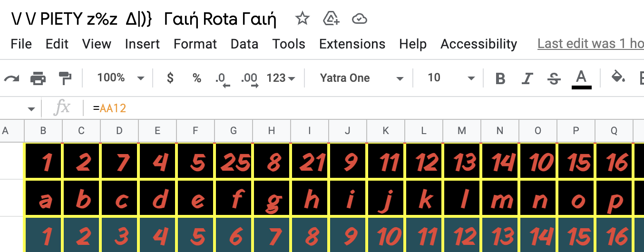
Task: Open the Tools menu
Action: pyautogui.click(x=289, y=44)
